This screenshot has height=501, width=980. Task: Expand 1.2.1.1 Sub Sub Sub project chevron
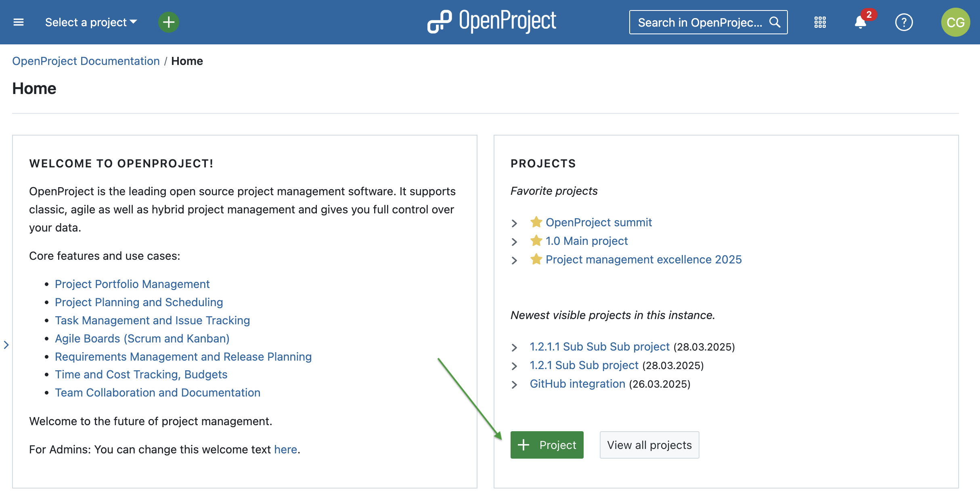(x=515, y=347)
